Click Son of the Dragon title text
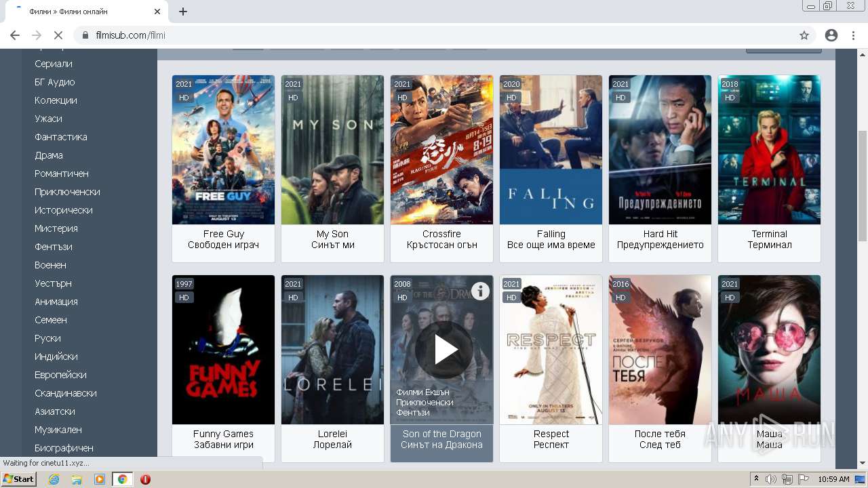 click(442, 434)
